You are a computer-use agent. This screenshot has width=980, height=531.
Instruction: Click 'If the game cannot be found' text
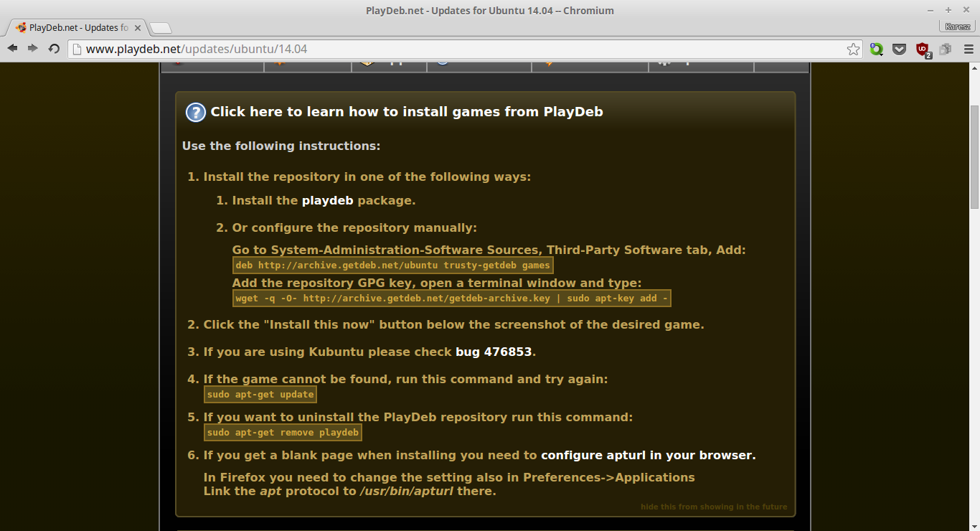[x=405, y=380]
